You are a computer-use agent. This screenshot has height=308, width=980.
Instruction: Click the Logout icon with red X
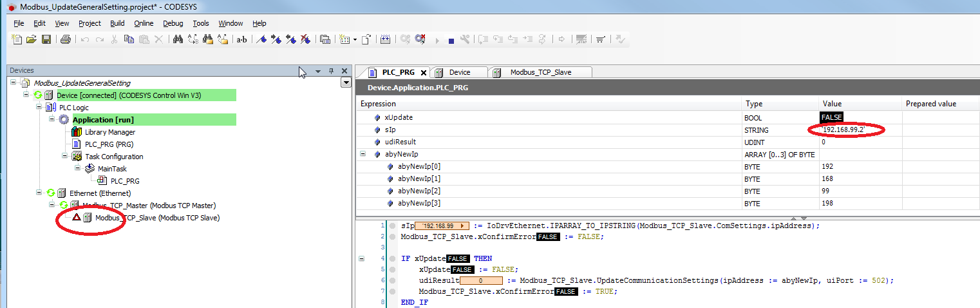[420, 39]
